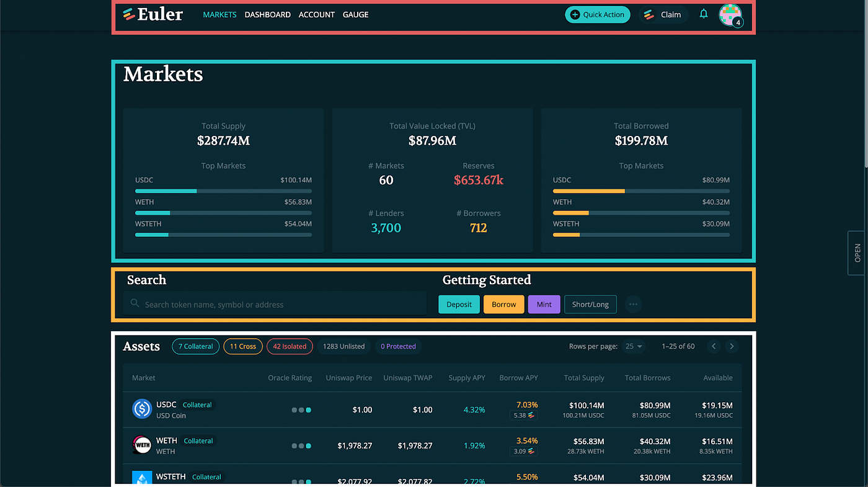Open the MARKETS nav tab
Screen dimensions: 868x487
[219, 14]
